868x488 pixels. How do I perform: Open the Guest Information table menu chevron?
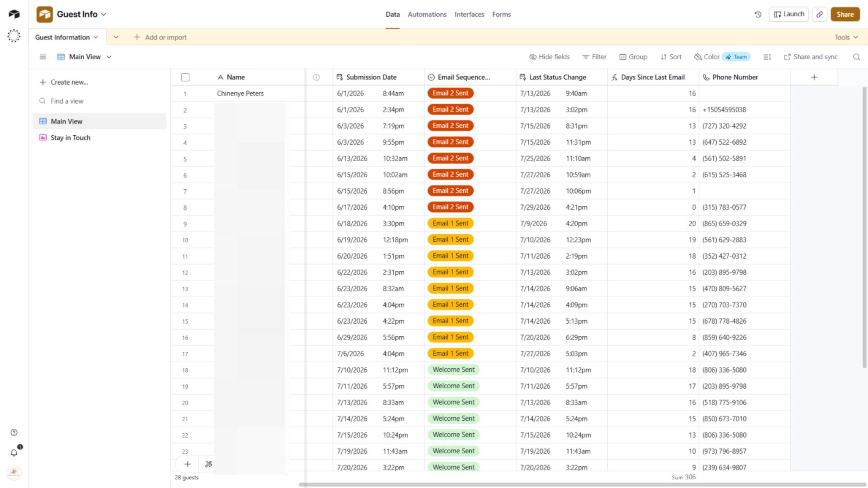point(96,37)
